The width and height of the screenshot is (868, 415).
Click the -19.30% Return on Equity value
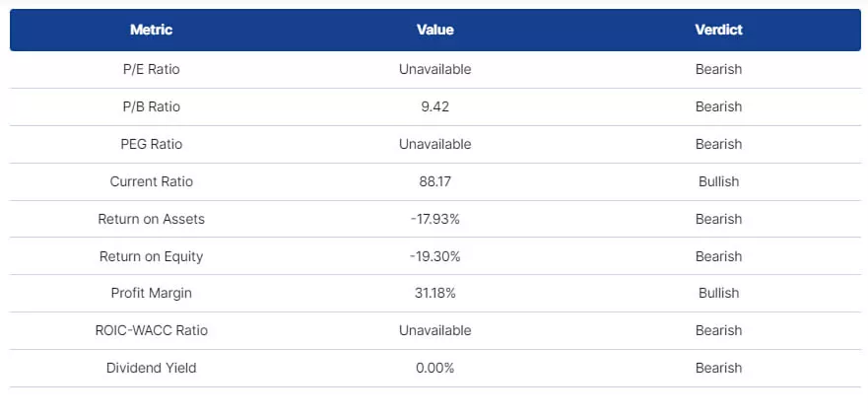click(x=434, y=256)
